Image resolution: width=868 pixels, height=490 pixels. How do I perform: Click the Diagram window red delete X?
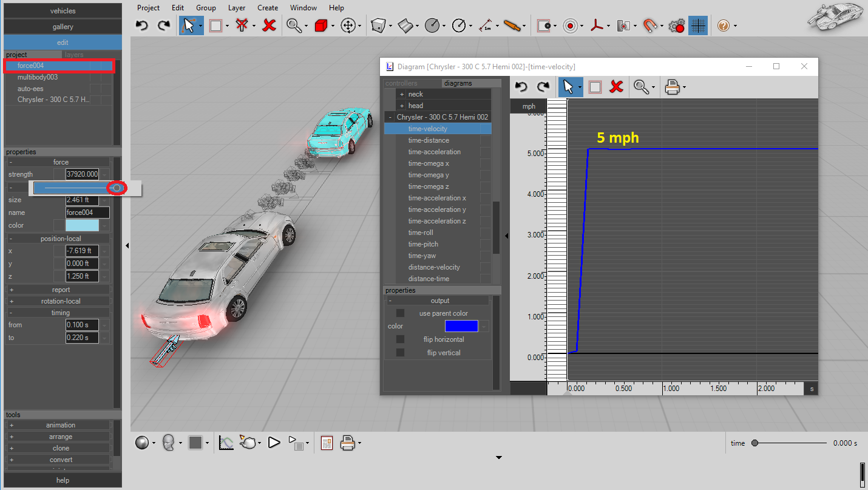(616, 87)
